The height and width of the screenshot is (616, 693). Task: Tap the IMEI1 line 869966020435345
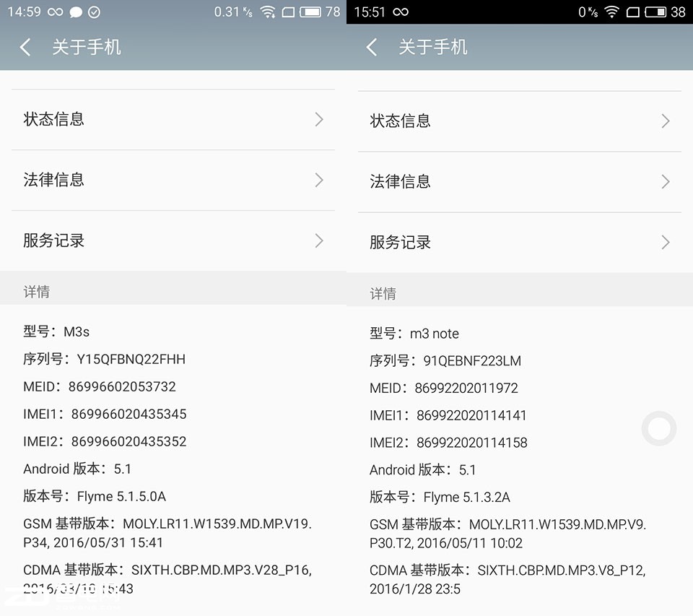pos(105,414)
